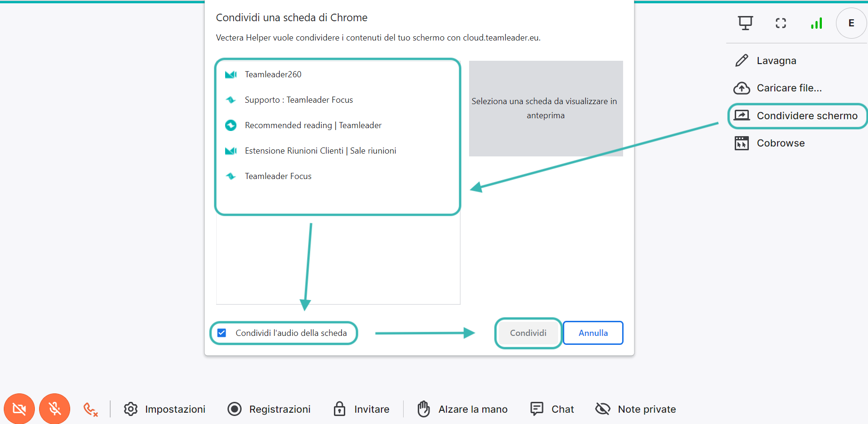Open the Chat bubble icon
The height and width of the screenshot is (424, 868).
click(537, 409)
